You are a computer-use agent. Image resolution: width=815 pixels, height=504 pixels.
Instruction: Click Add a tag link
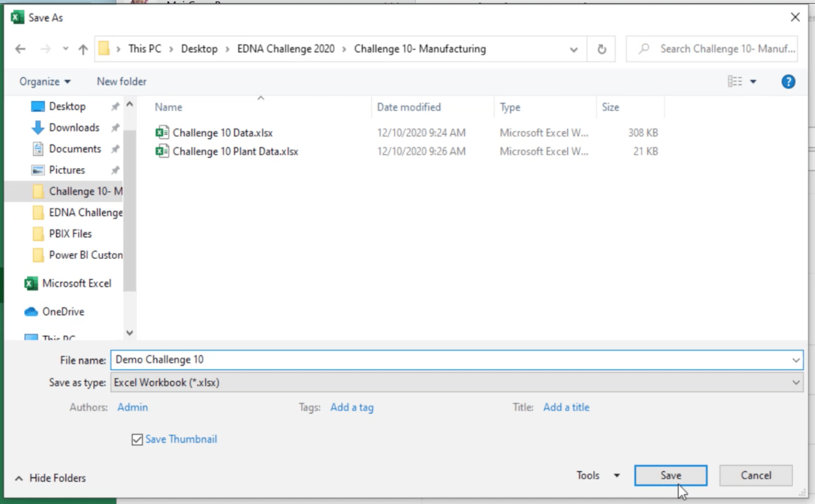point(352,407)
